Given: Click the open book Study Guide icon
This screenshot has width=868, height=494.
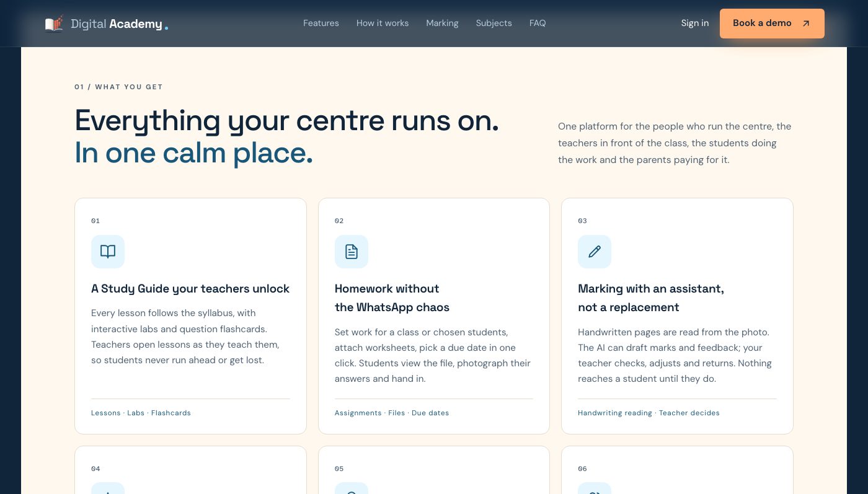Looking at the screenshot, I should 108,252.
